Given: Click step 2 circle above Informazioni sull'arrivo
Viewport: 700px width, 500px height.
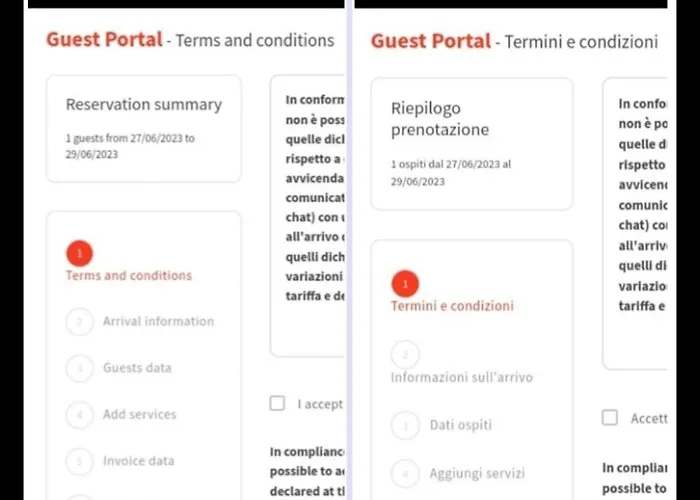Looking at the screenshot, I should click(x=405, y=355).
